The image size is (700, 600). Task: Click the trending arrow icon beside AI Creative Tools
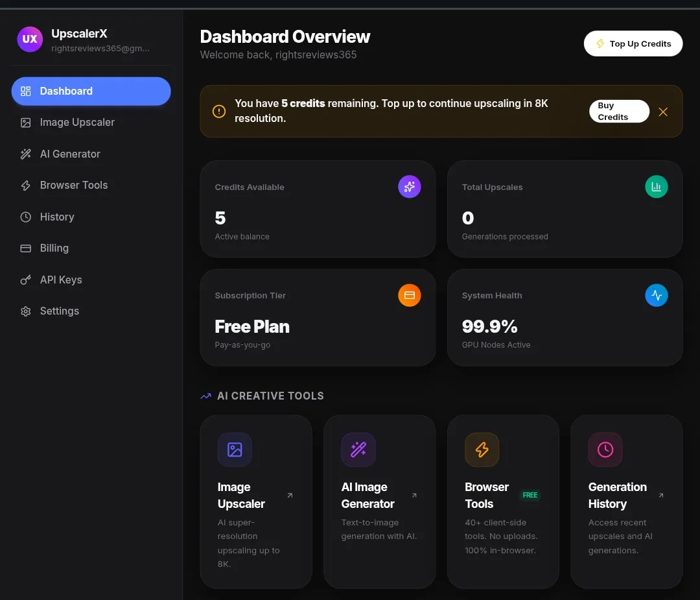pos(206,396)
